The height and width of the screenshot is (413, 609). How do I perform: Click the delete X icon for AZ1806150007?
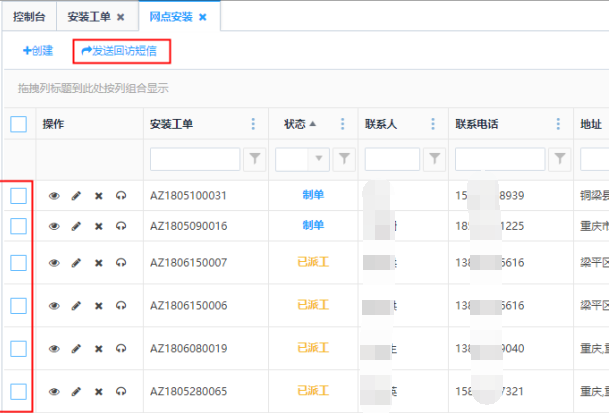click(x=98, y=263)
